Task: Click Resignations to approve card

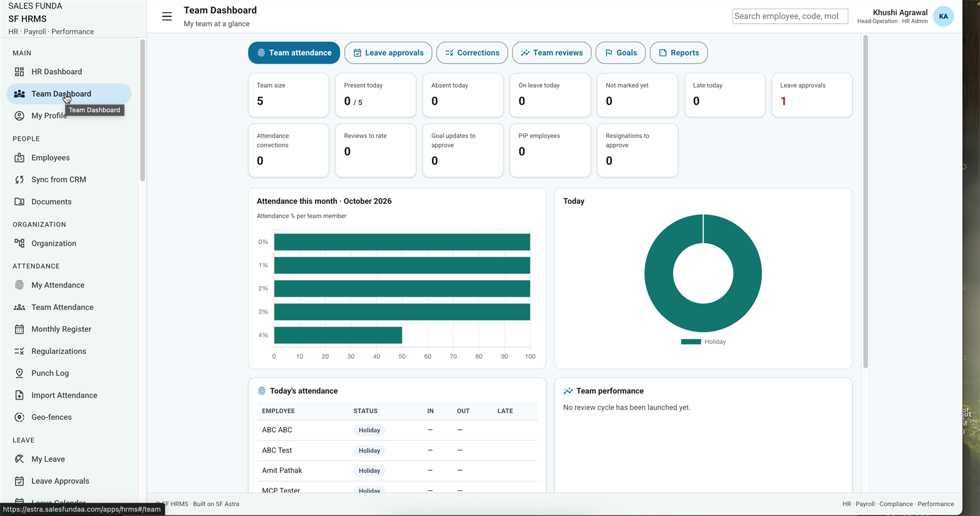Action: click(x=638, y=151)
